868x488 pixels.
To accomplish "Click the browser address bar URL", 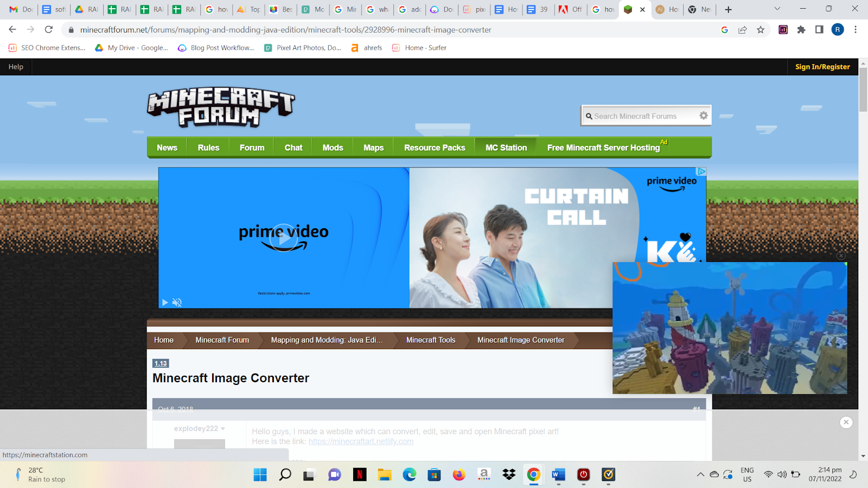I will (286, 30).
